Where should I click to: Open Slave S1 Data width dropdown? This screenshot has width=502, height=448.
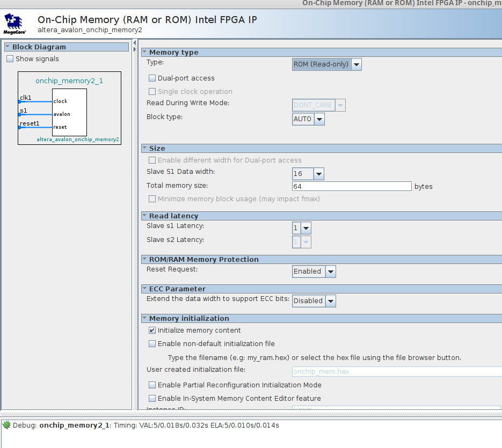(x=308, y=174)
